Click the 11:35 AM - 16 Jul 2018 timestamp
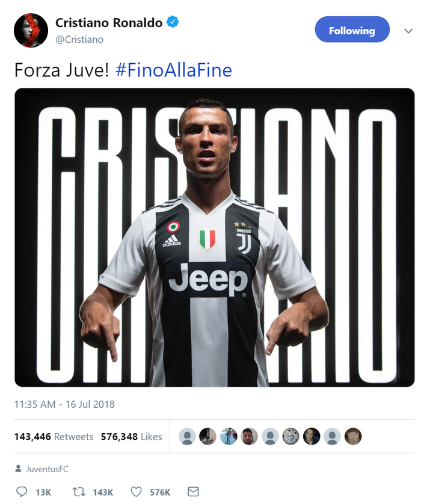 pyautogui.click(x=64, y=404)
